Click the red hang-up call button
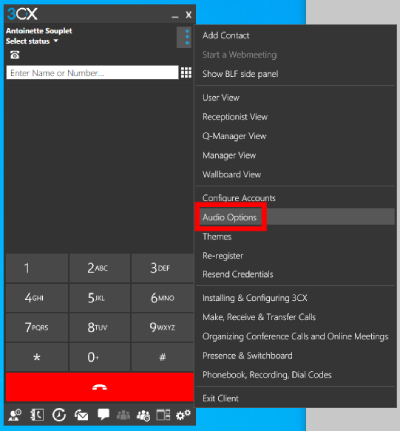The height and width of the screenshot is (431, 400). tap(100, 387)
